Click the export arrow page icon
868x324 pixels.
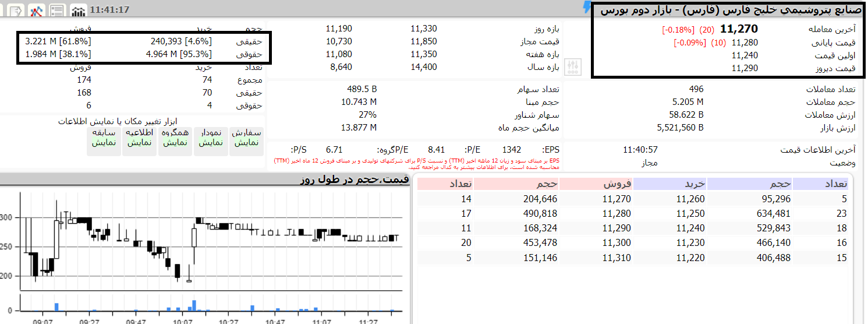pyautogui.click(x=16, y=10)
